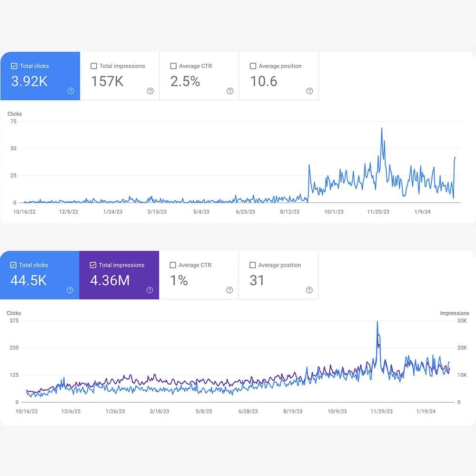Click help icon on the 4.36M impressions card

(149, 290)
